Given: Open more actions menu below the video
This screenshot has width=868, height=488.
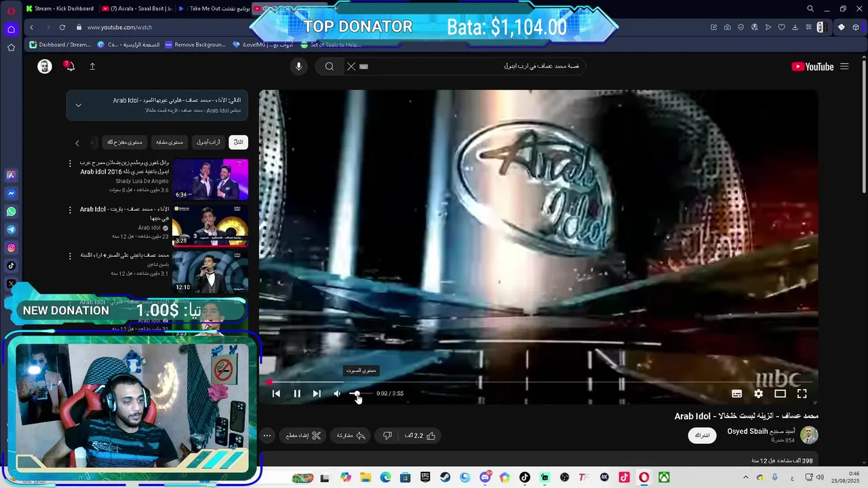Looking at the screenshot, I should (267, 436).
